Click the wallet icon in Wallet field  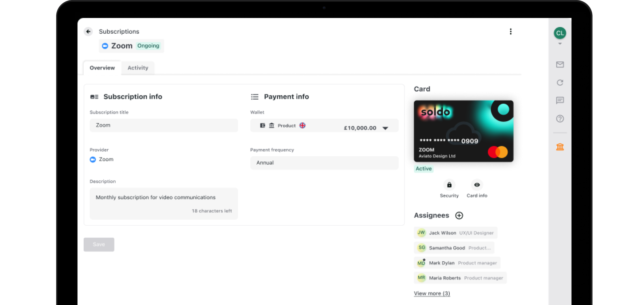click(x=262, y=125)
